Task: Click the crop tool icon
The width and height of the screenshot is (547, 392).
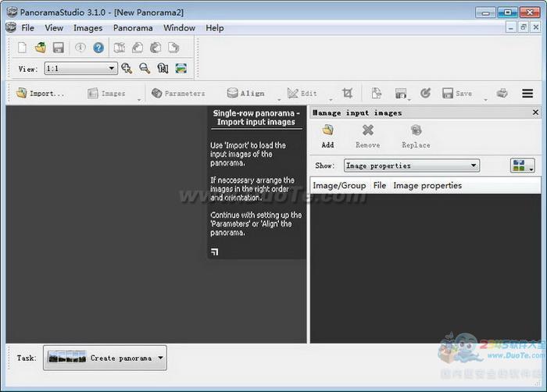Action: pyautogui.click(x=347, y=93)
